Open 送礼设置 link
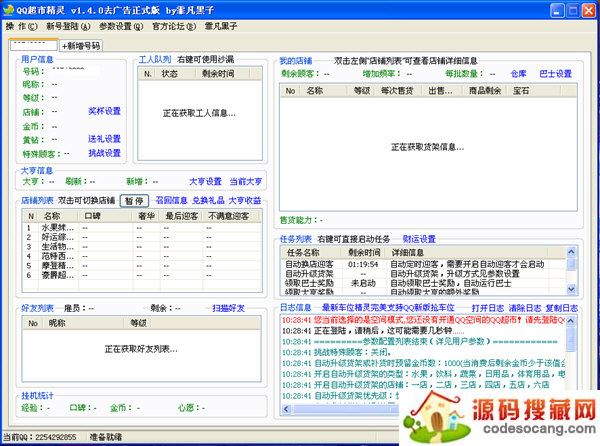This screenshot has width=600, height=446. (104, 139)
